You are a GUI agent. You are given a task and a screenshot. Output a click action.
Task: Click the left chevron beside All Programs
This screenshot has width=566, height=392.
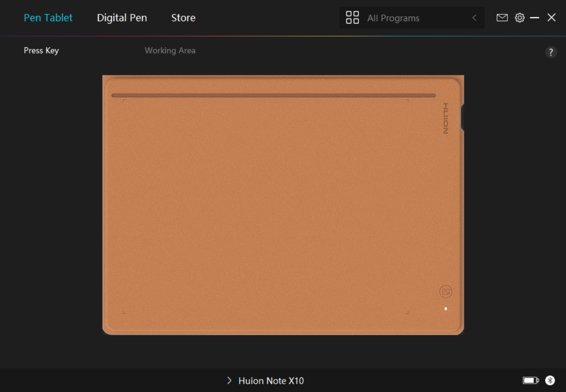click(x=474, y=18)
